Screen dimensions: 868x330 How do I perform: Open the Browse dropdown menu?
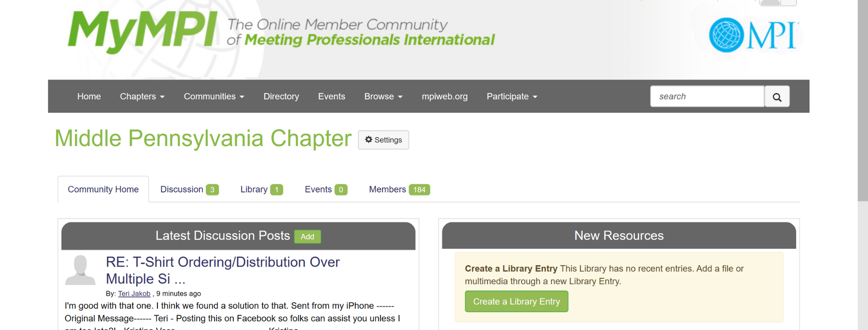(383, 96)
